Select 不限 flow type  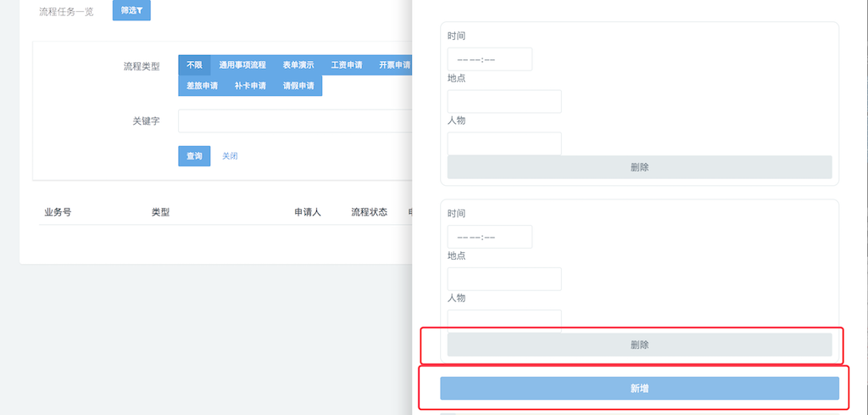[x=194, y=64]
